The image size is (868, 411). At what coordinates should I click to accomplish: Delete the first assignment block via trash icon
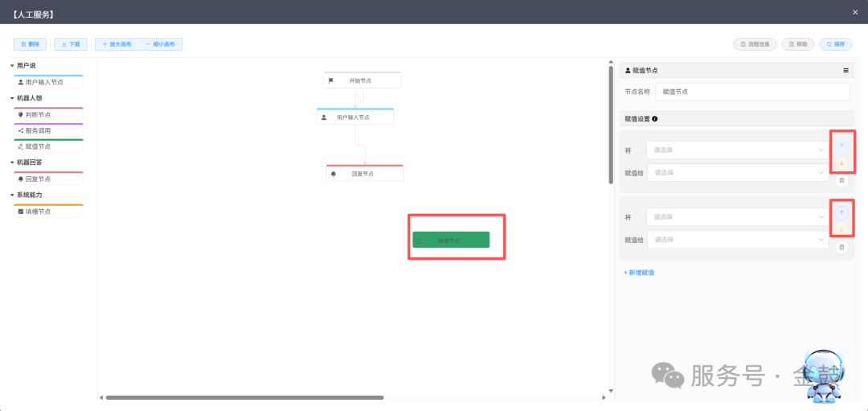pos(841,180)
